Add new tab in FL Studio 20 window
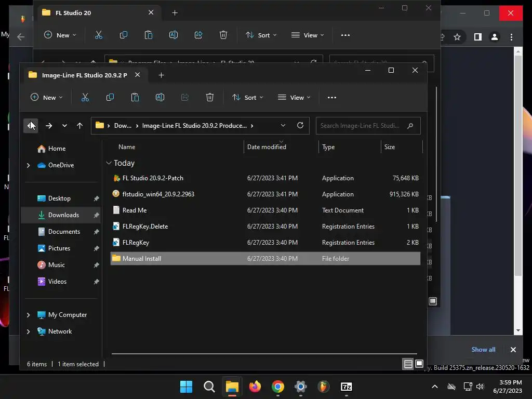Image resolution: width=532 pixels, height=399 pixels. coord(175,12)
